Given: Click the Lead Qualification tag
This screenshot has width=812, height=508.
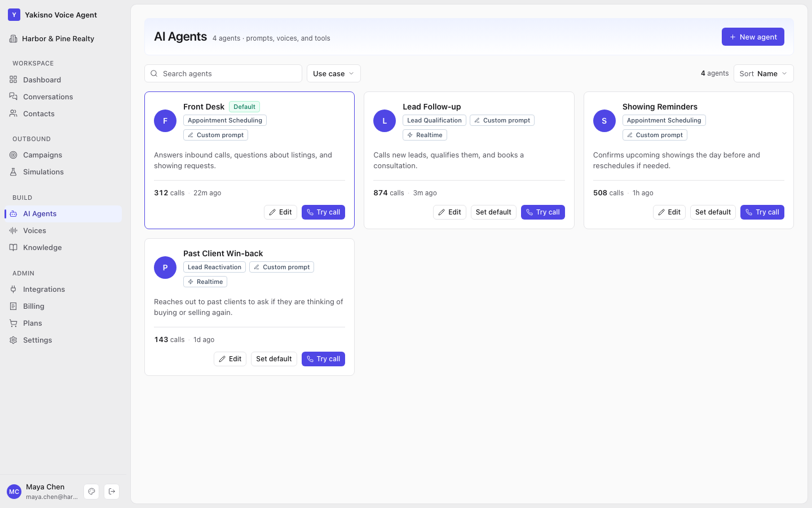Looking at the screenshot, I should pos(434,120).
